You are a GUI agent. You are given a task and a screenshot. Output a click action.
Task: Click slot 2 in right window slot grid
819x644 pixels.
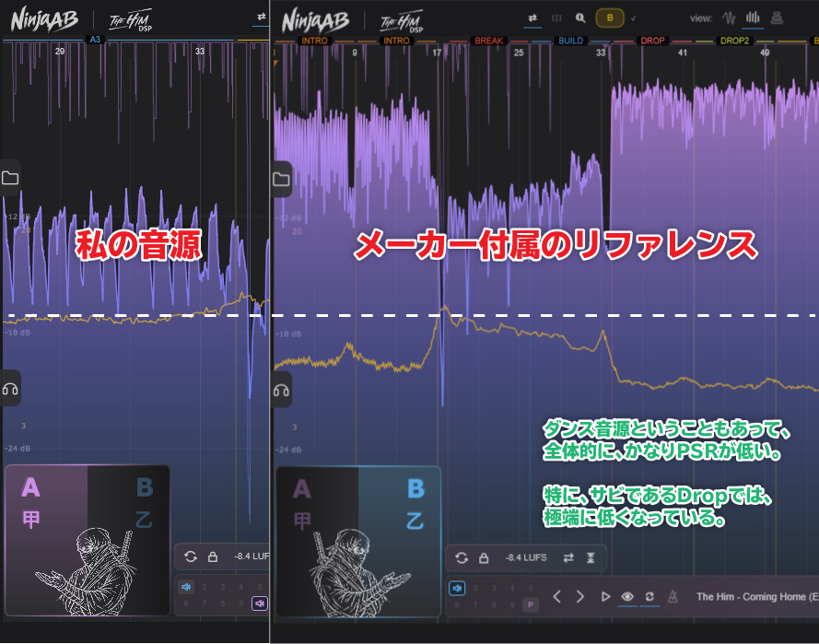476,588
